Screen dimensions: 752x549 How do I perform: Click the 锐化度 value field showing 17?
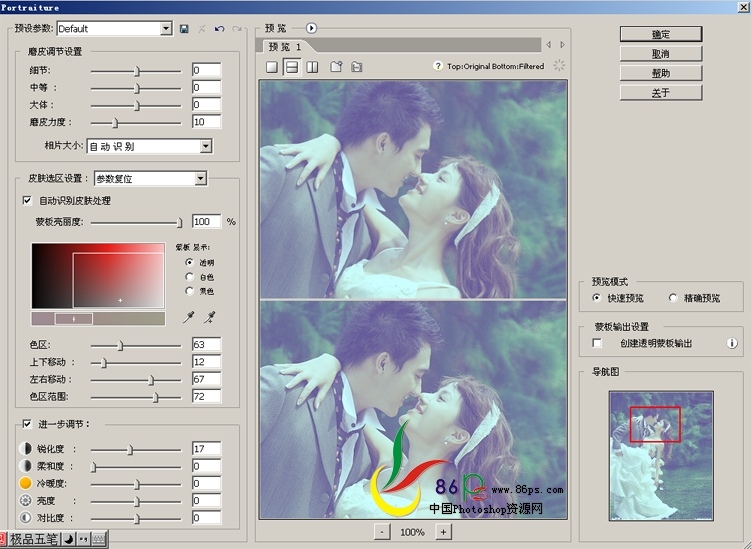point(206,449)
